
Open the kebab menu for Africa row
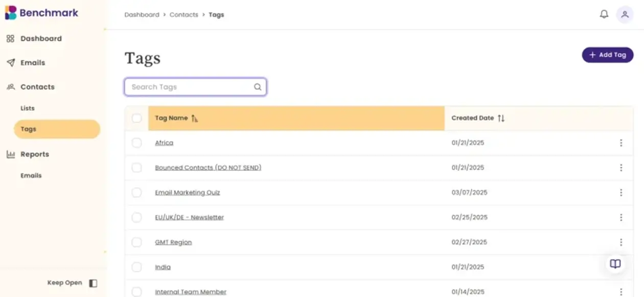(x=621, y=143)
